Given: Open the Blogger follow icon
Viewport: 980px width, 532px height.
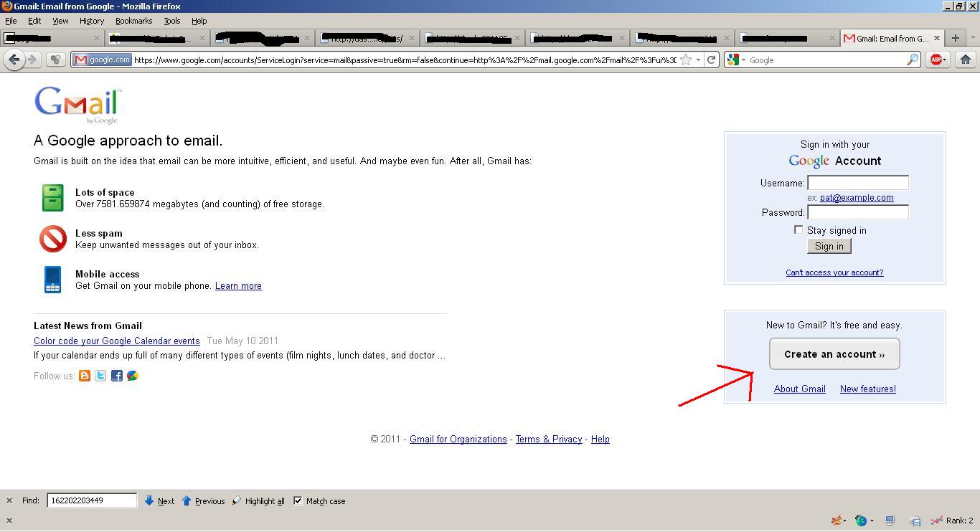Looking at the screenshot, I should tap(85, 376).
